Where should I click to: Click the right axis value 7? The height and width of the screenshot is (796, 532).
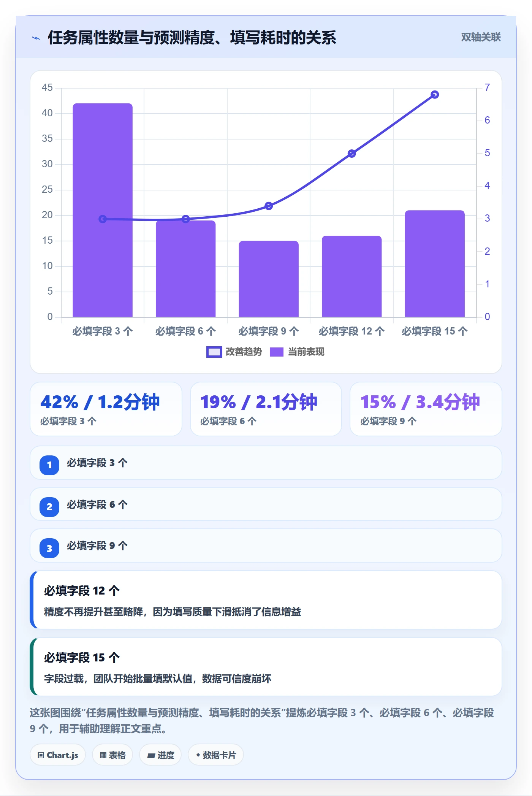point(487,88)
